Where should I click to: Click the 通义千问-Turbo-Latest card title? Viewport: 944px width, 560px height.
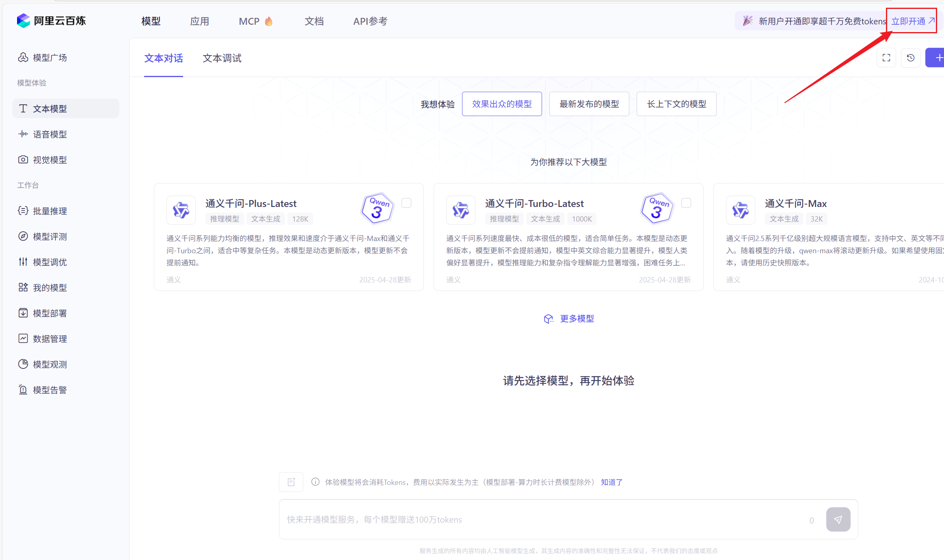tap(534, 203)
